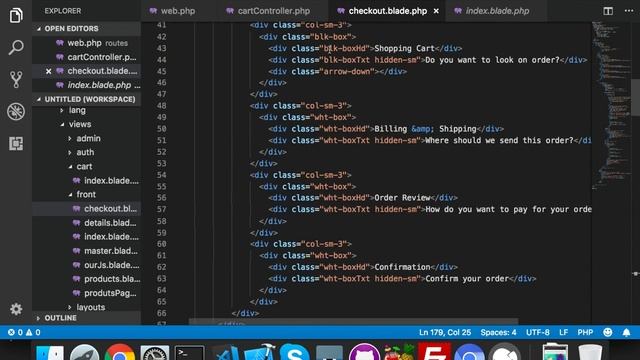Open index.blade under front folder
The width and height of the screenshot is (640, 360).
(87, 237)
